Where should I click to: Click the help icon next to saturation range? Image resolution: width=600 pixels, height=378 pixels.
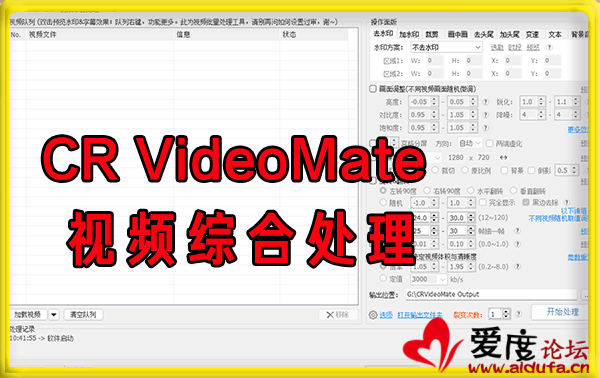[486, 128]
